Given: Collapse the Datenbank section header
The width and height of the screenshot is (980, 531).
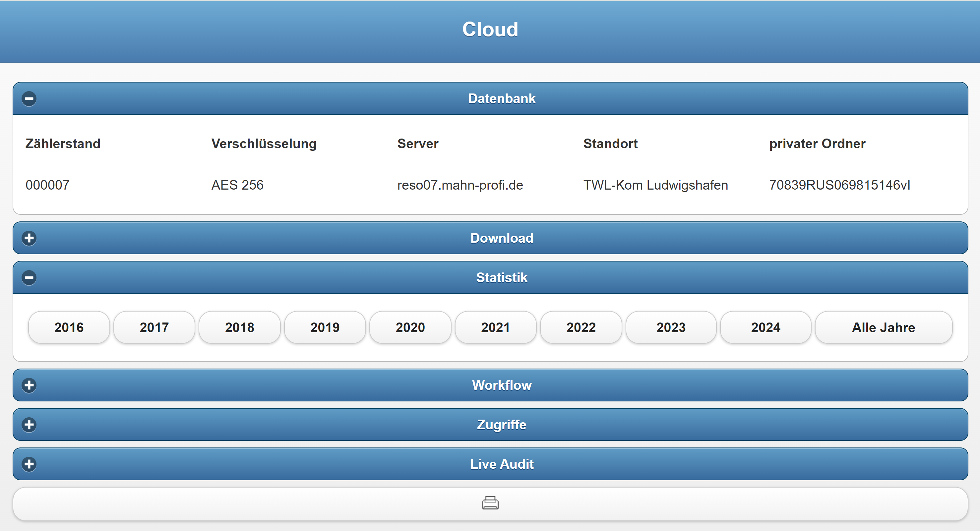Looking at the screenshot, I should click(x=501, y=98).
